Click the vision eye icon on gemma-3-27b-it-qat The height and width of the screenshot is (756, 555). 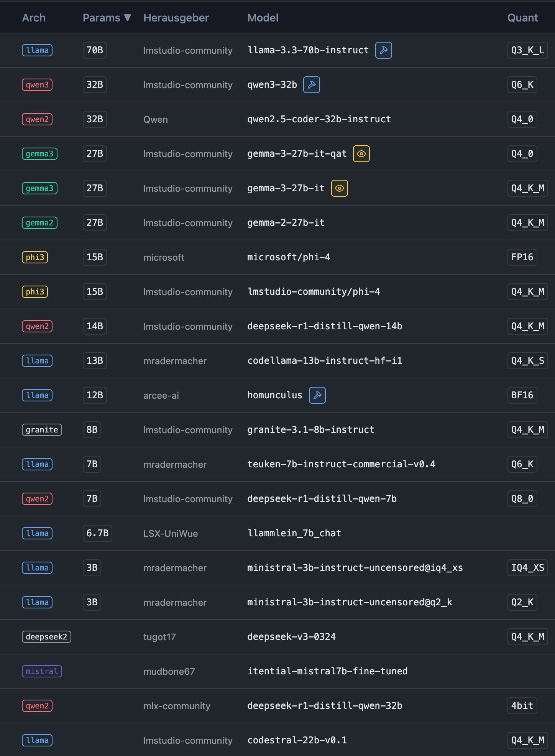(361, 154)
